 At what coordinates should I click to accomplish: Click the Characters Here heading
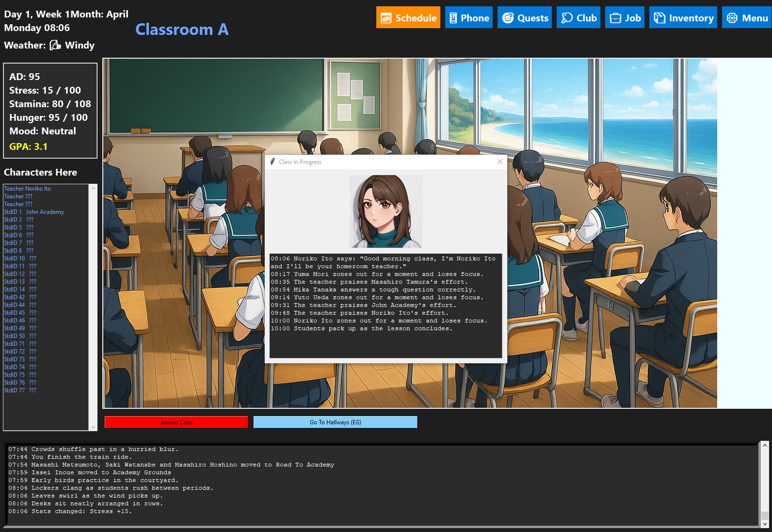pyautogui.click(x=41, y=172)
